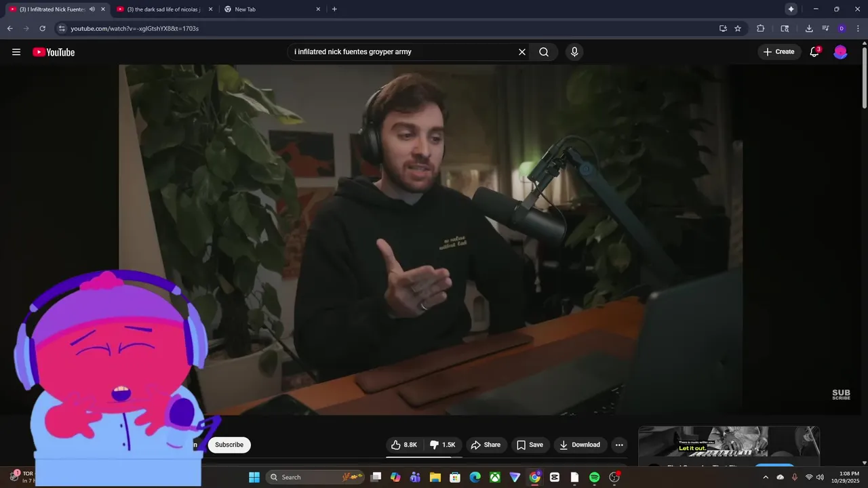Switch to 'the dark sad life of nicolas' tab
Image resolution: width=868 pixels, height=488 pixels.
coord(163,9)
